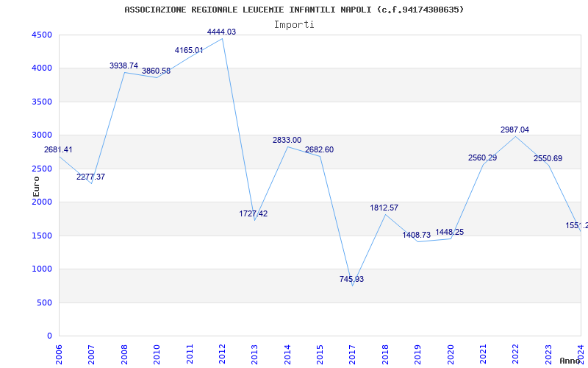This screenshot has height=368, width=588.
Task: Click the 2682.60 data label
Action: click(319, 150)
